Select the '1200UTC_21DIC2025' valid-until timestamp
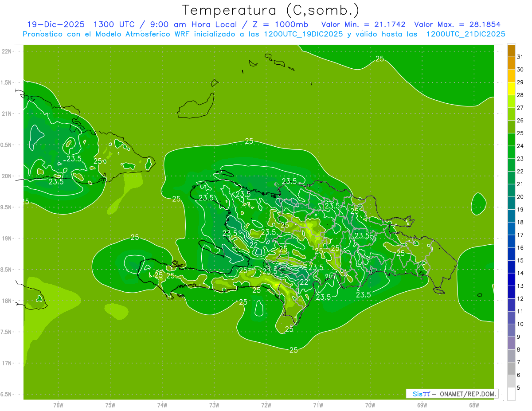This screenshot has width=532, height=411. click(465, 34)
